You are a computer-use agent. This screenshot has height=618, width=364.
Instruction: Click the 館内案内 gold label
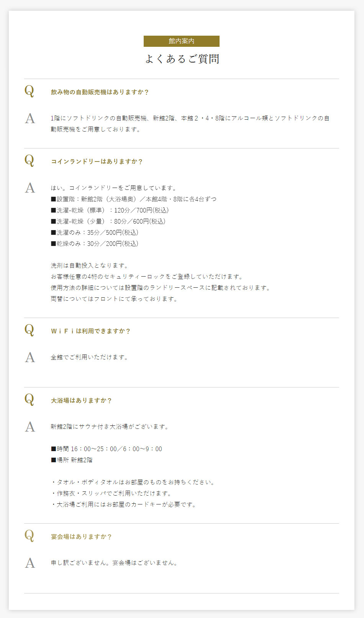coord(182,41)
